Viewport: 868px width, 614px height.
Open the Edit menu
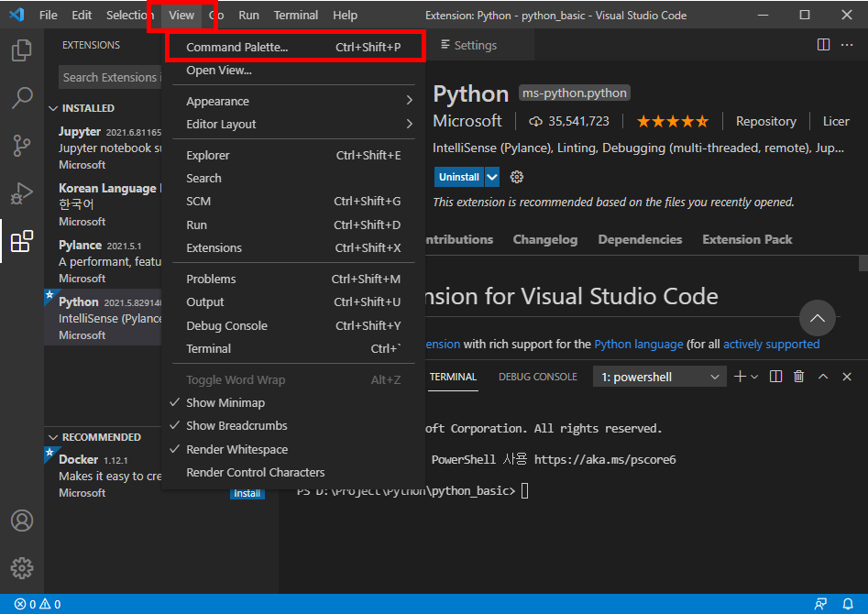82,15
